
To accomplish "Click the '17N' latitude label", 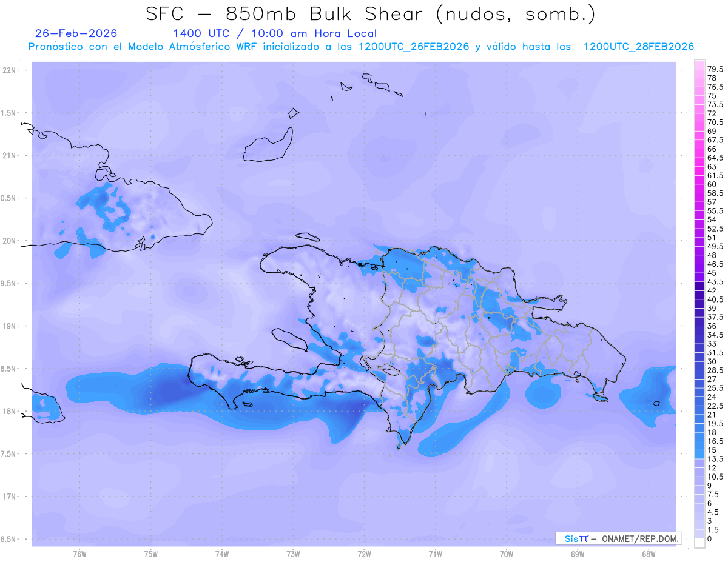I will click(x=10, y=497).
